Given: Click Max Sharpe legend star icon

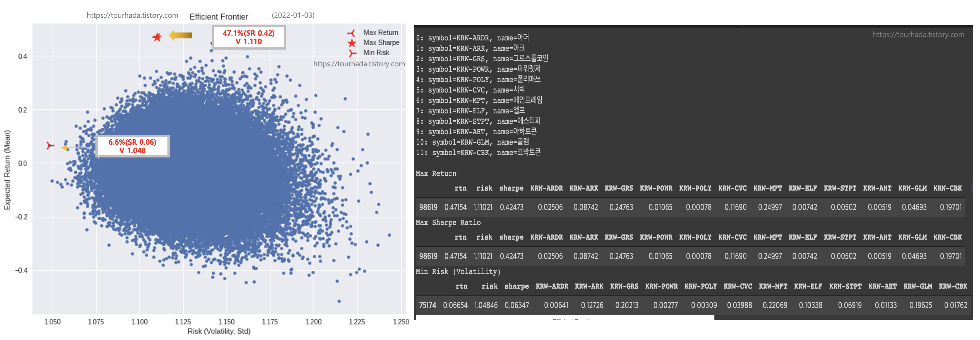Looking at the screenshot, I should pos(352,43).
